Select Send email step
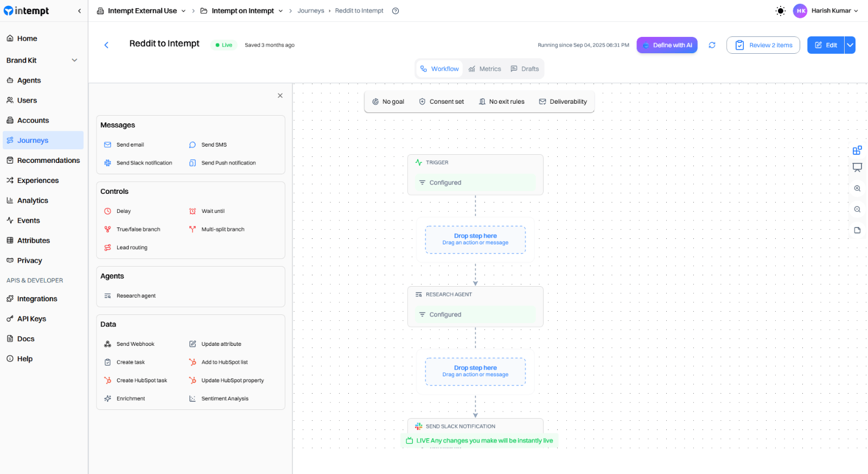 (x=124, y=145)
